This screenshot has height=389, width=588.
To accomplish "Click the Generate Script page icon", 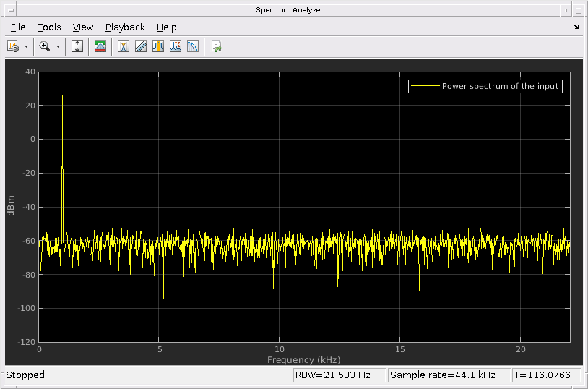I will [x=216, y=46].
